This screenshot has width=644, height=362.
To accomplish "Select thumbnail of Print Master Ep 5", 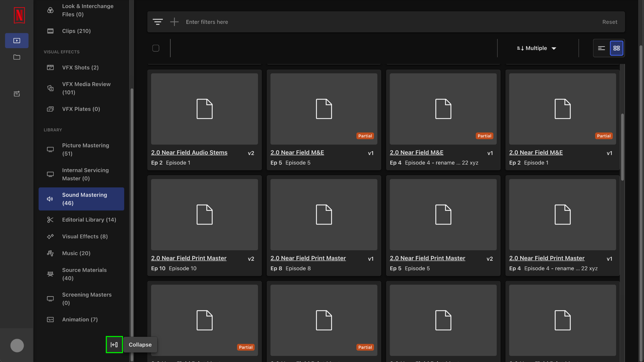I will click(443, 215).
